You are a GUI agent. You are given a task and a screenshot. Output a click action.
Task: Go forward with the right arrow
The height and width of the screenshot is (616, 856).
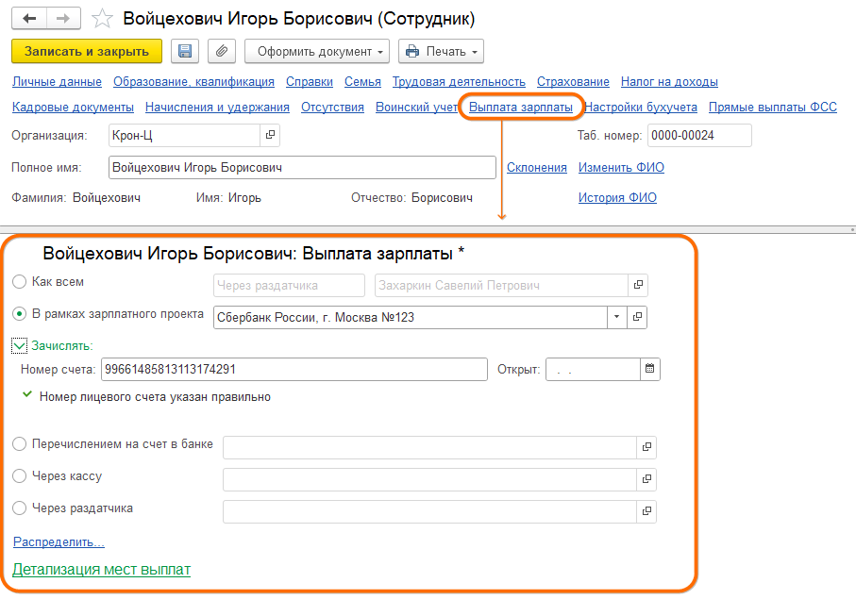click(x=63, y=19)
